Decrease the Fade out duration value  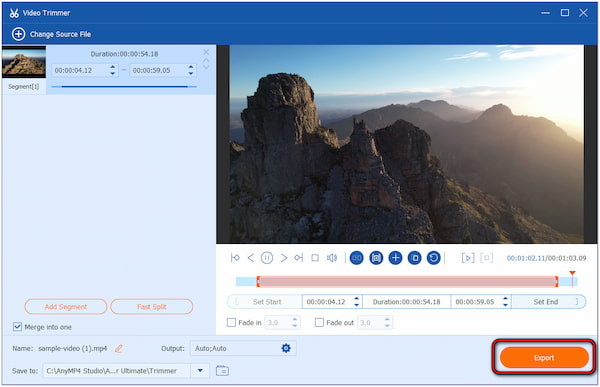tap(387, 325)
